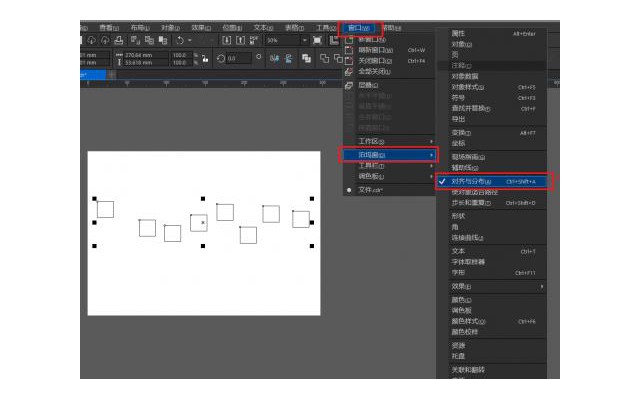Click the publish-to-PDF icon next to Export
The width and height of the screenshot is (640, 400).
click(254, 40)
